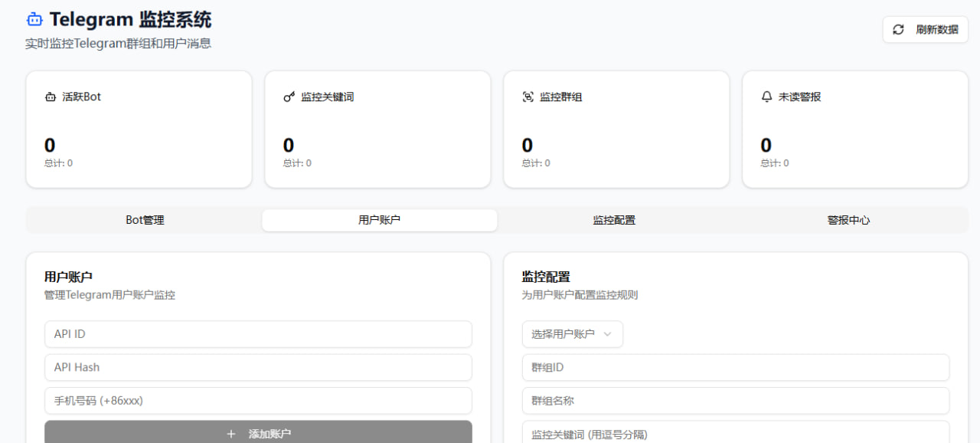
Task: Click the chevron arrow in 选择用户账户
Action: [x=608, y=334]
